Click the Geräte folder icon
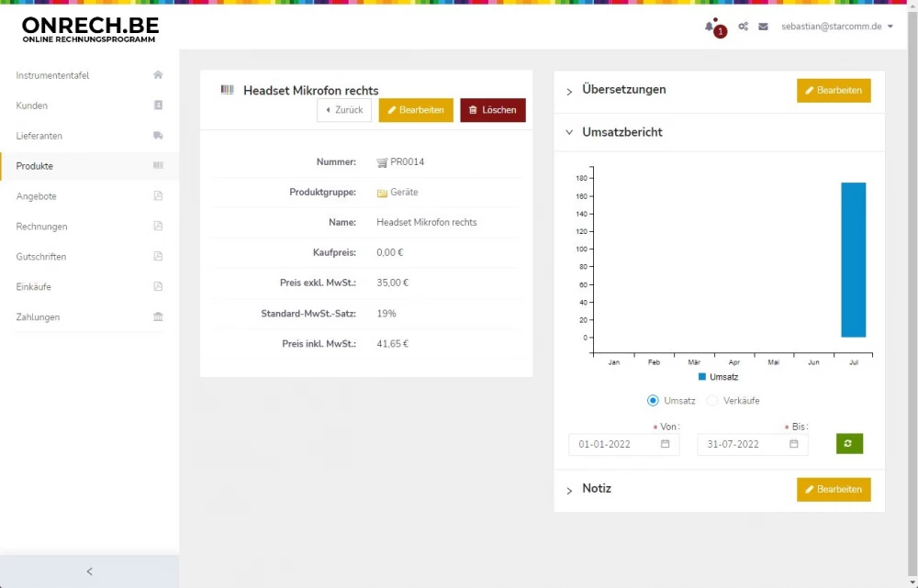This screenshot has height=588, width=918. click(382, 193)
